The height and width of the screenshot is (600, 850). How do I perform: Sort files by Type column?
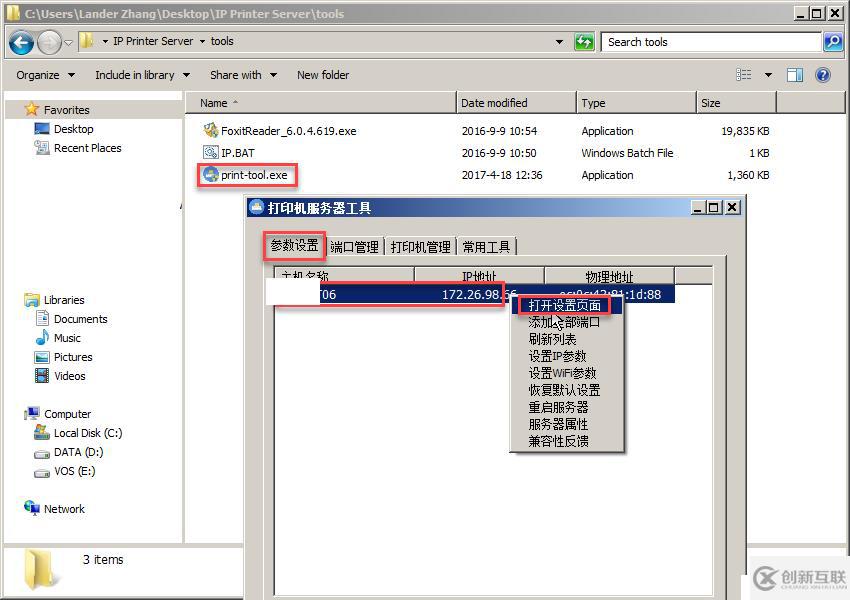(x=636, y=103)
